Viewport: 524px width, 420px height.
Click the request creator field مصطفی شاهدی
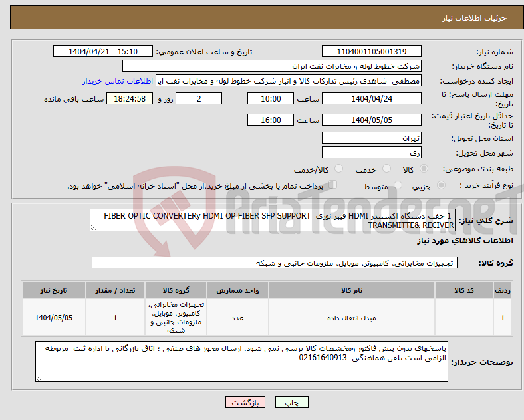coord(289,81)
